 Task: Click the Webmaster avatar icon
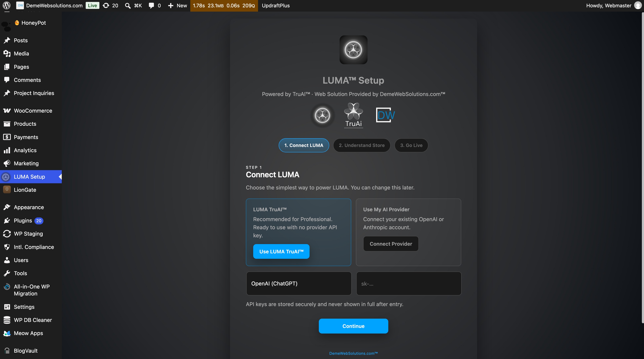coord(638,6)
